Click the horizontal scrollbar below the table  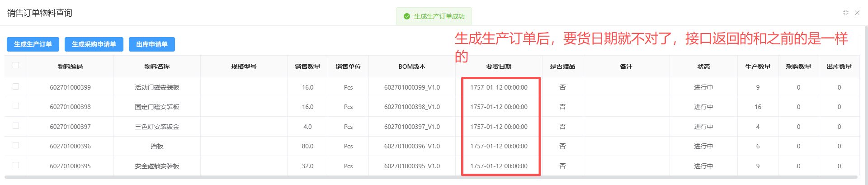[429, 177]
